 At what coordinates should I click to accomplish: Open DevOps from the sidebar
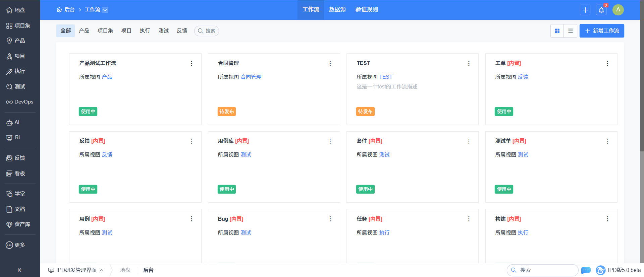click(20, 102)
